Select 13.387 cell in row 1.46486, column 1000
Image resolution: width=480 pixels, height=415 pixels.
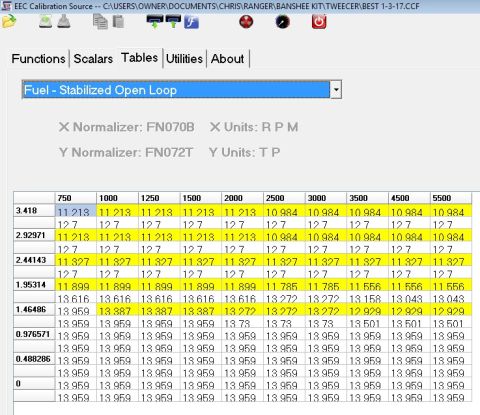(117, 310)
